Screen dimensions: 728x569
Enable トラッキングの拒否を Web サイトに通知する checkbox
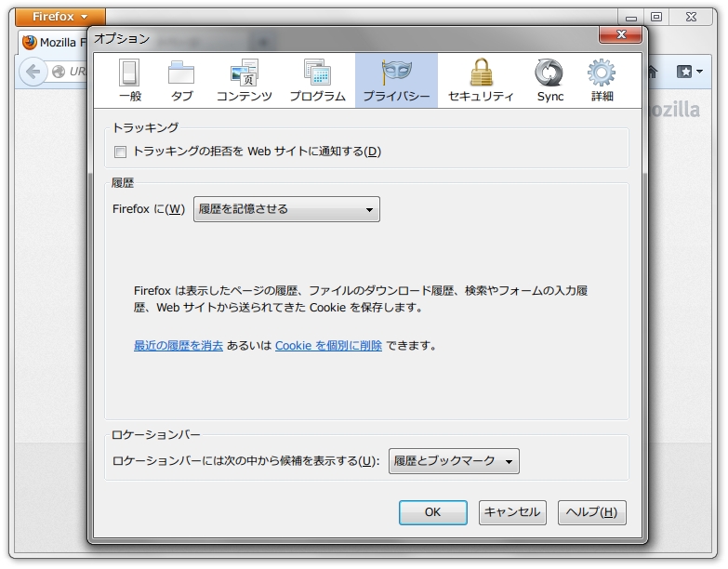pos(120,152)
